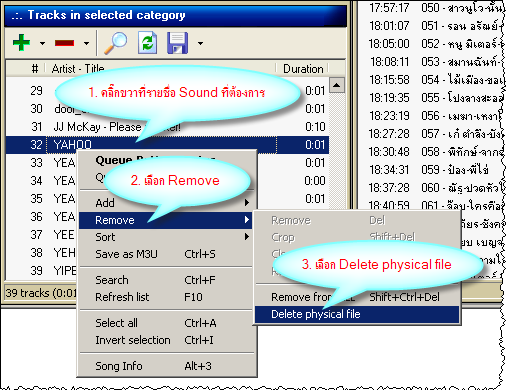The image size is (506, 390).
Task: Open the Add submenu in context menu
Action: click(165, 203)
